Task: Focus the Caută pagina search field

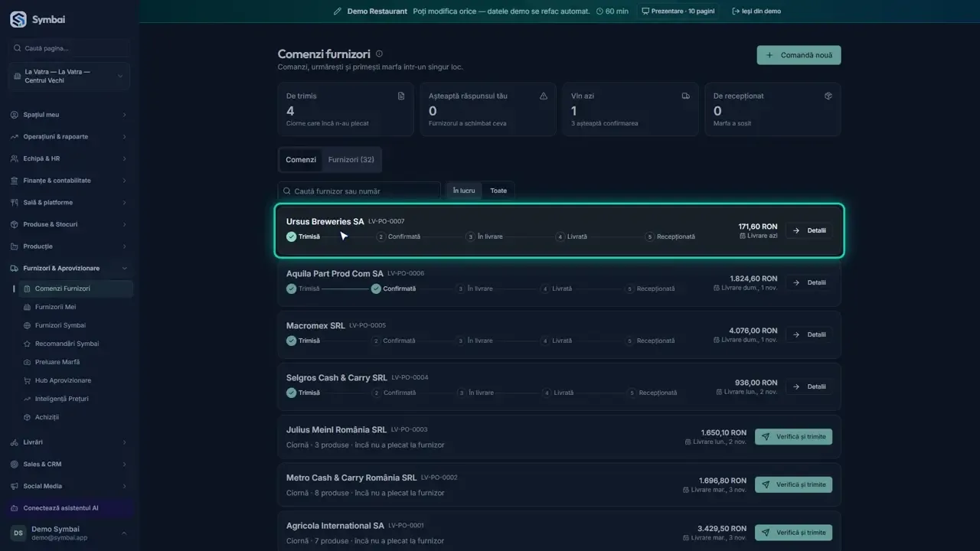Action: (x=70, y=48)
